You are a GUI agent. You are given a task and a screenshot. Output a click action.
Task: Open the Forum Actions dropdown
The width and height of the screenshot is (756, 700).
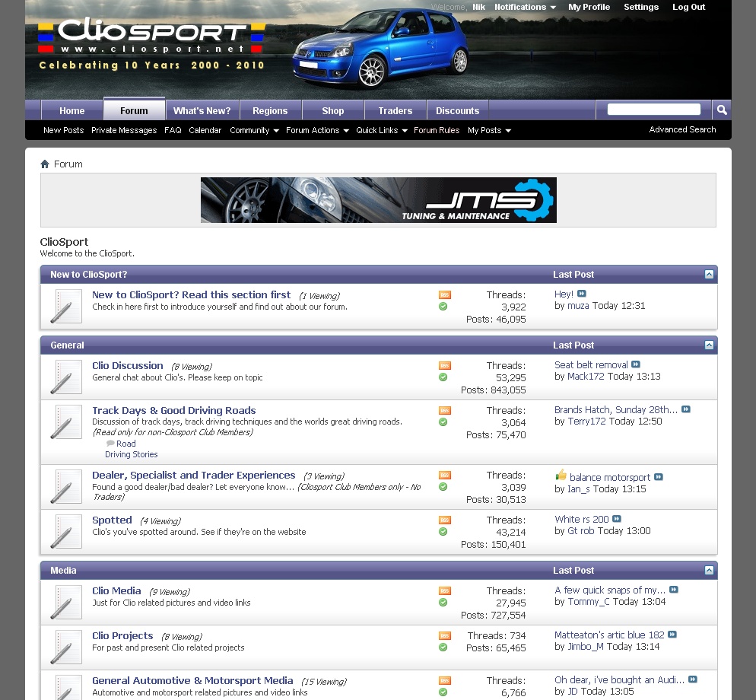pos(316,130)
